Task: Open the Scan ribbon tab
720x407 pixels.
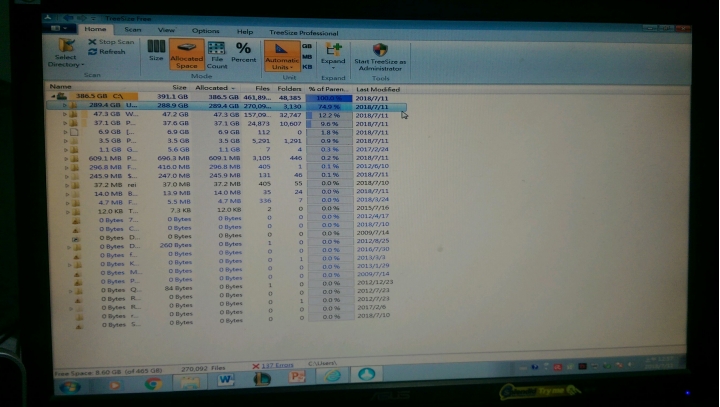Action: pyautogui.click(x=133, y=30)
